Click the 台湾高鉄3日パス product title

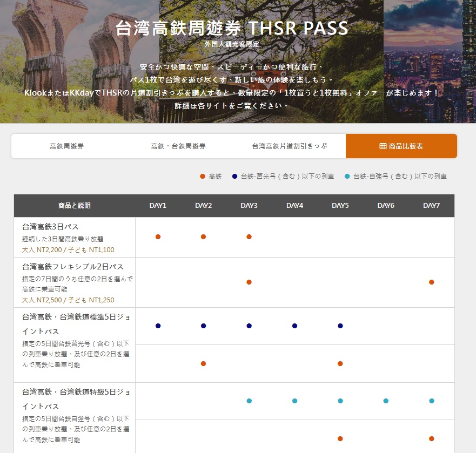tap(50, 227)
